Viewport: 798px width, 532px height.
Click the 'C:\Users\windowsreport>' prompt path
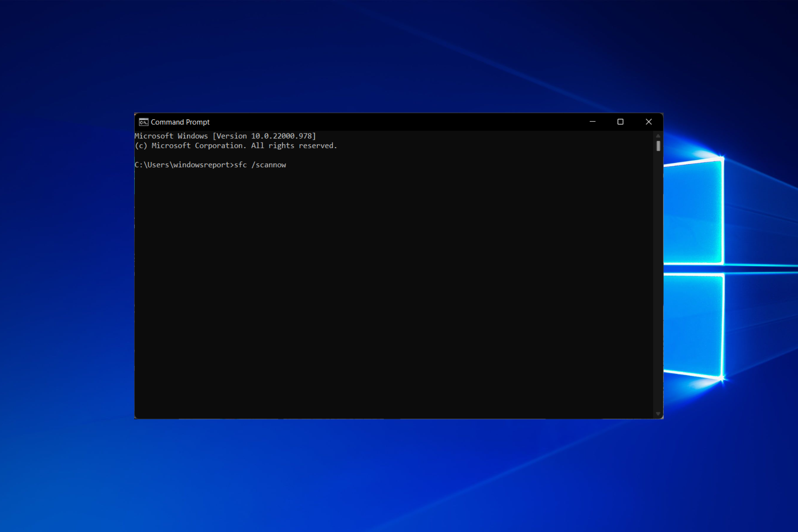click(x=184, y=165)
